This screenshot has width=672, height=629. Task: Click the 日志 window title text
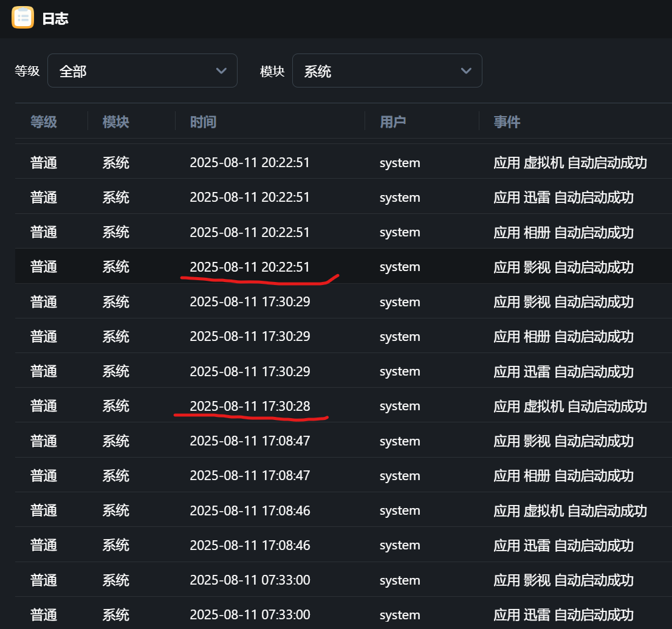tap(55, 18)
